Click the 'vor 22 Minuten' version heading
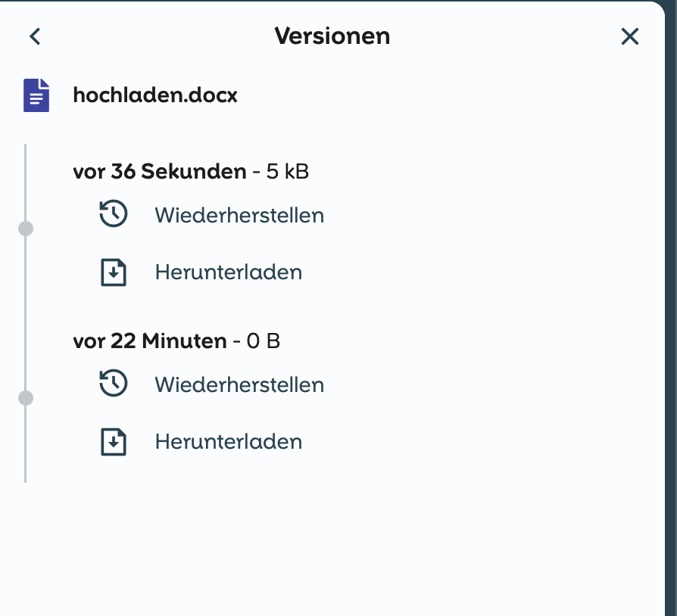The height and width of the screenshot is (616, 677). click(149, 341)
